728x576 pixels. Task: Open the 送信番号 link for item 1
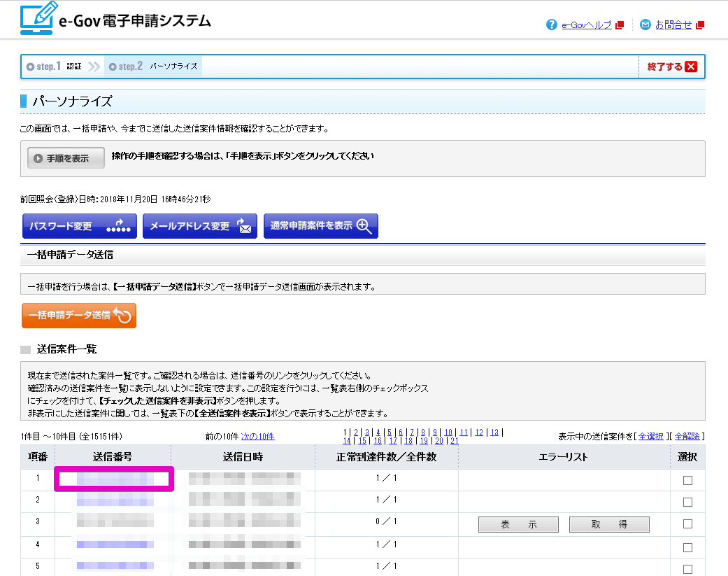tap(115, 479)
